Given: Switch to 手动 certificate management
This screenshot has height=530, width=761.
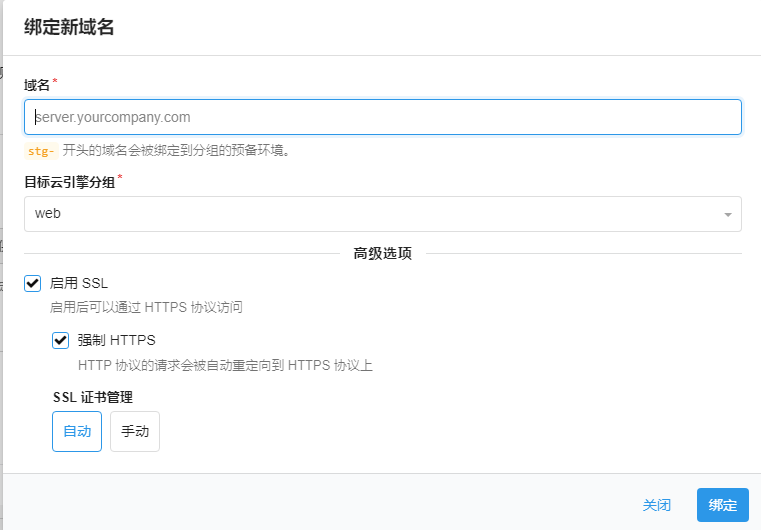Looking at the screenshot, I should pyautogui.click(x=135, y=432).
